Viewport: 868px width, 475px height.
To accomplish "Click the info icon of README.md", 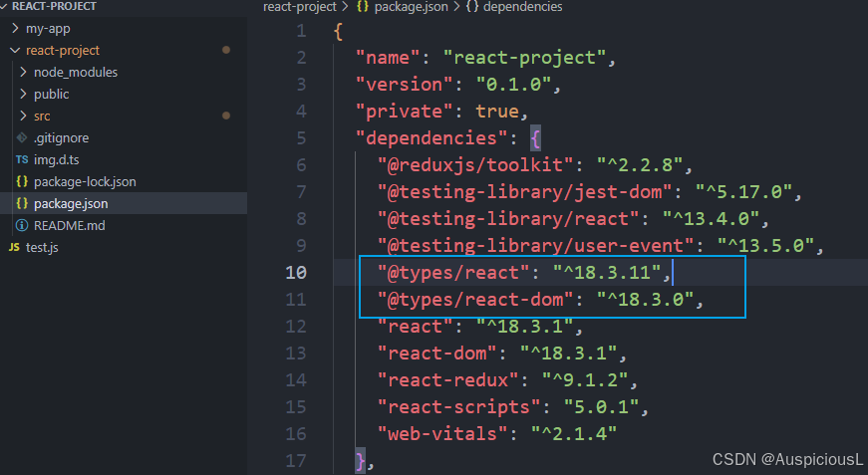I will click(x=22, y=225).
